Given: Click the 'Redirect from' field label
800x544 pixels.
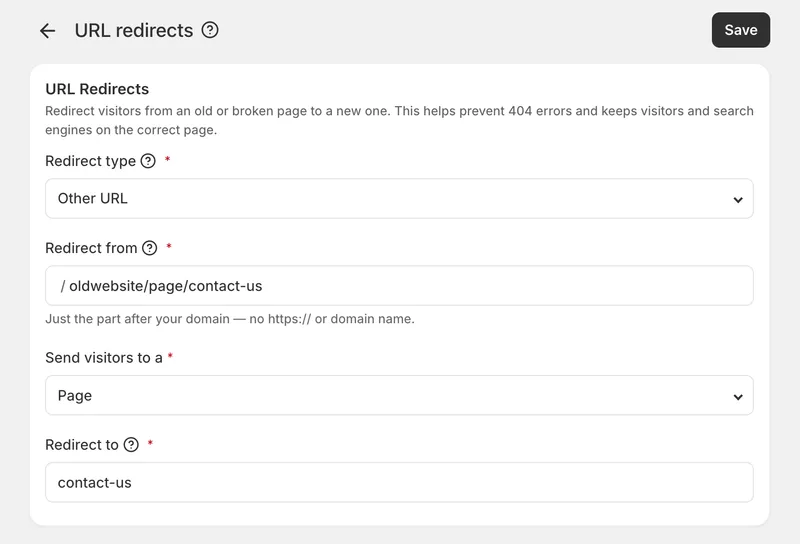Looking at the screenshot, I should point(91,248).
